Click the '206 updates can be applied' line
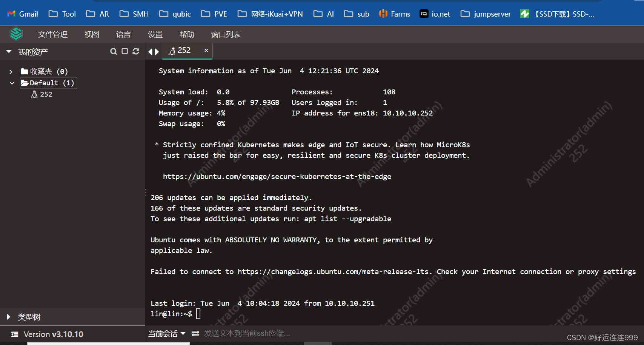This screenshot has height=345, width=644. click(231, 197)
